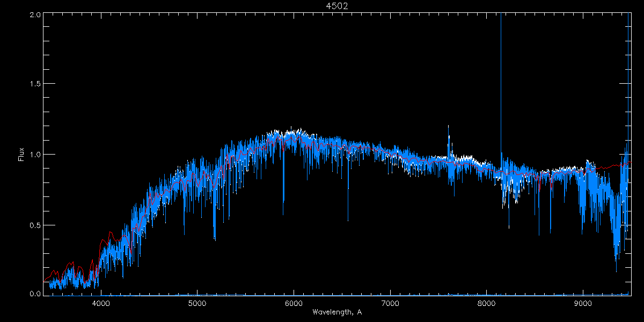Click the x-axis tick label 8000
The width and height of the screenshot is (644, 322).
click(x=486, y=304)
